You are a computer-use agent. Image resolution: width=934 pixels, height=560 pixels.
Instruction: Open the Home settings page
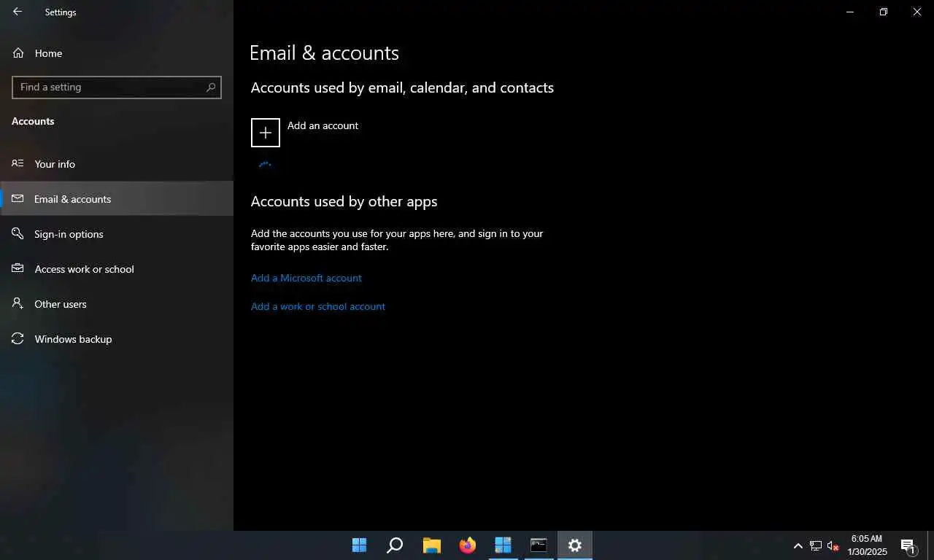click(x=117, y=53)
